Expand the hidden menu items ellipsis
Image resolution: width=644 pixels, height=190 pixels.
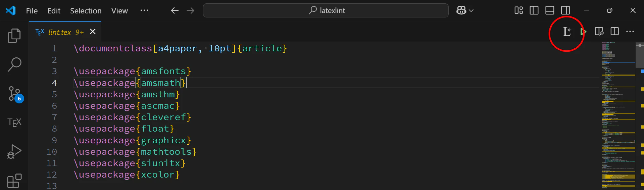144,10
